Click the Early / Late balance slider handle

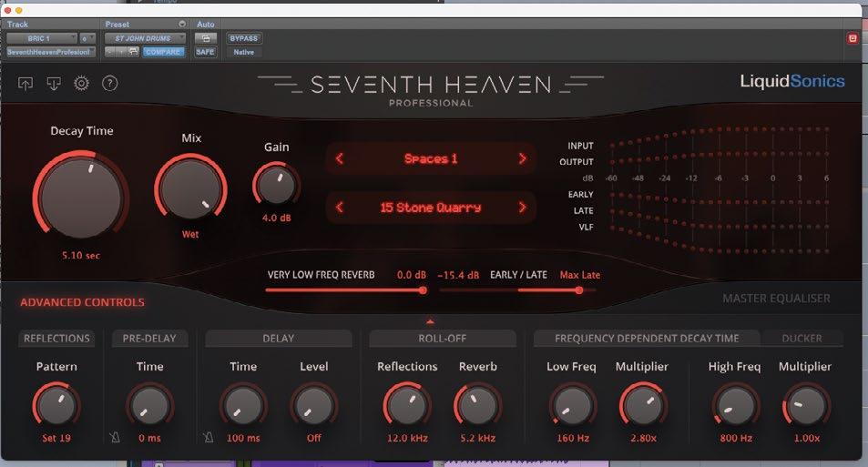[x=579, y=289]
